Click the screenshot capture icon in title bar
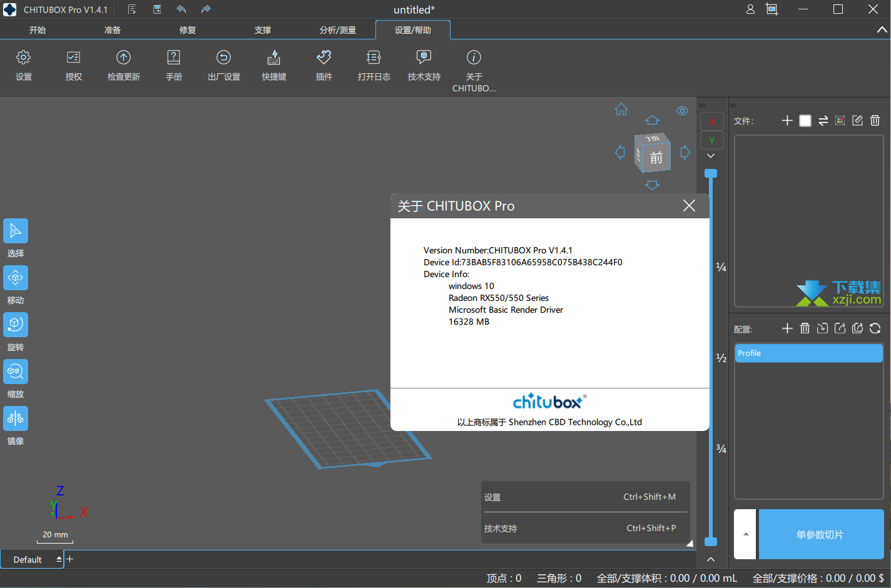 tap(772, 9)
